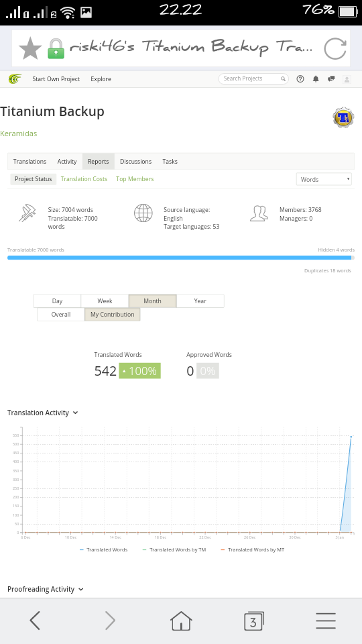
Task: Tap the browser forward arrow
Action: (109, 620)
